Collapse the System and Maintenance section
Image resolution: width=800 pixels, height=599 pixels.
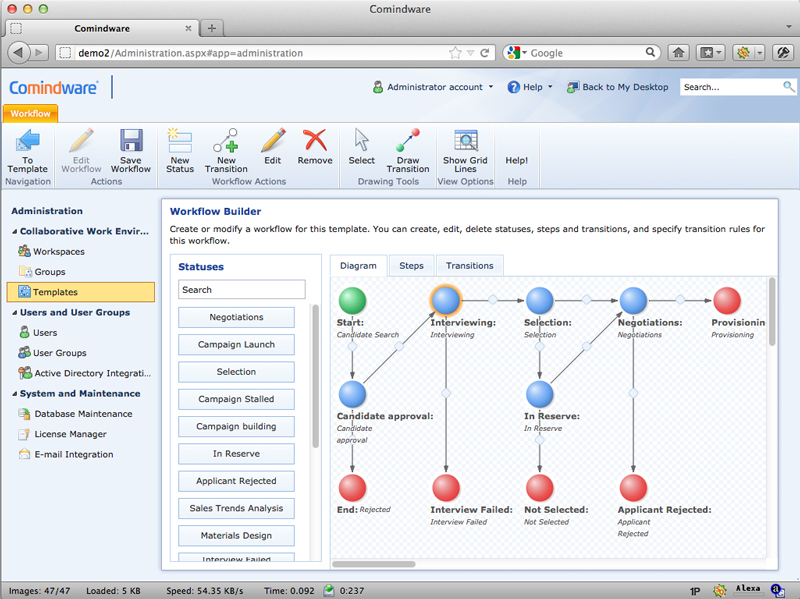pyautogui.click(x=15, y=394)
